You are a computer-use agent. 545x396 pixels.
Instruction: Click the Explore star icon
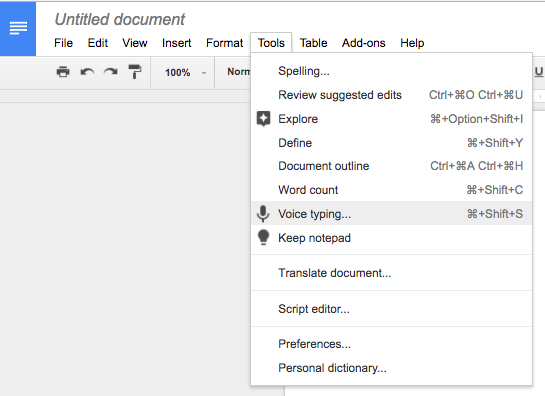263,119
